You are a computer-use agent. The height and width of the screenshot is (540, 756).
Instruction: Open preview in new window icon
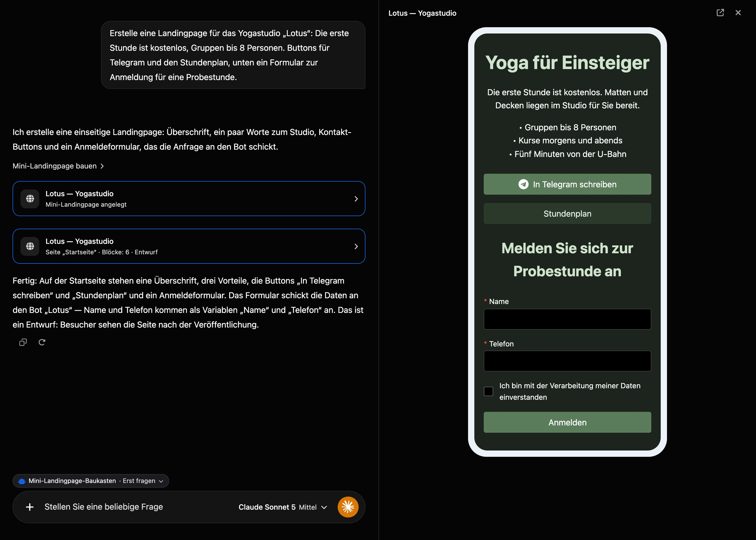[x=720, y=13]
